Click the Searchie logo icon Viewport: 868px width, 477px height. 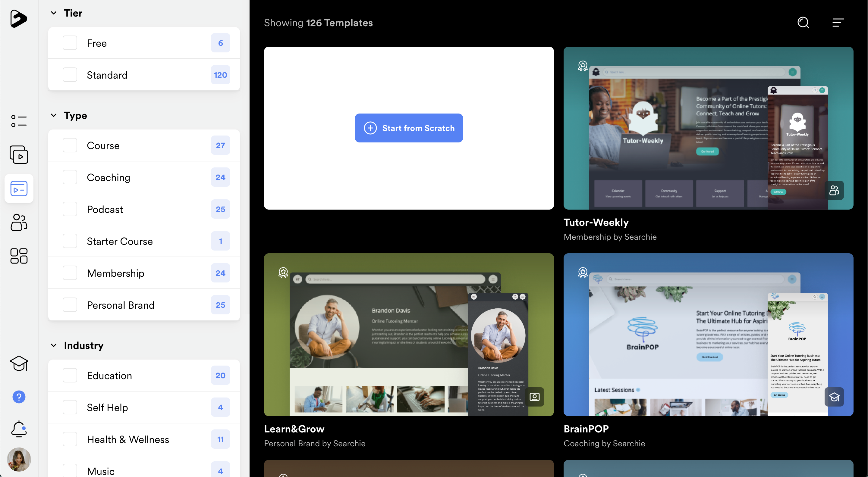click(18, 18)
